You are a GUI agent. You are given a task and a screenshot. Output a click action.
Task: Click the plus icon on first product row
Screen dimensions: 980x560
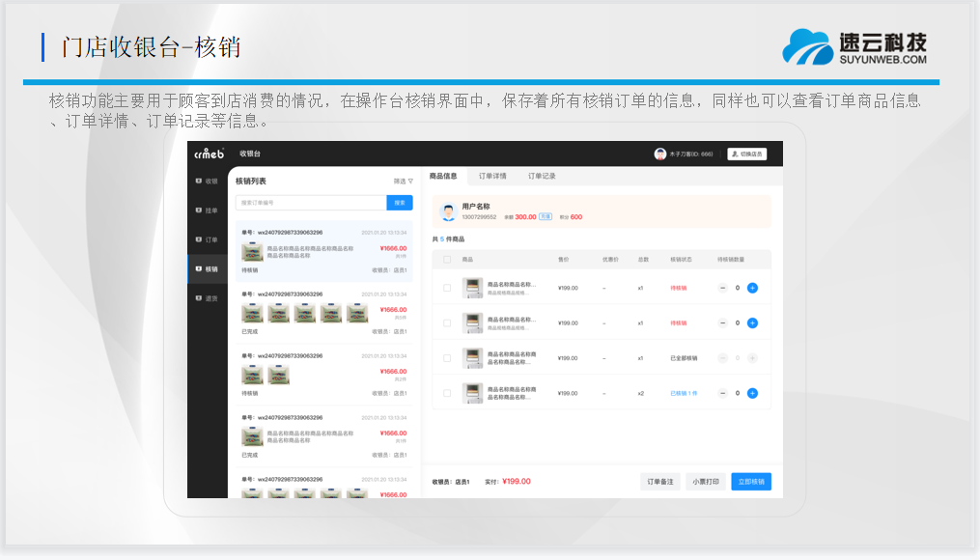point(752,288)
